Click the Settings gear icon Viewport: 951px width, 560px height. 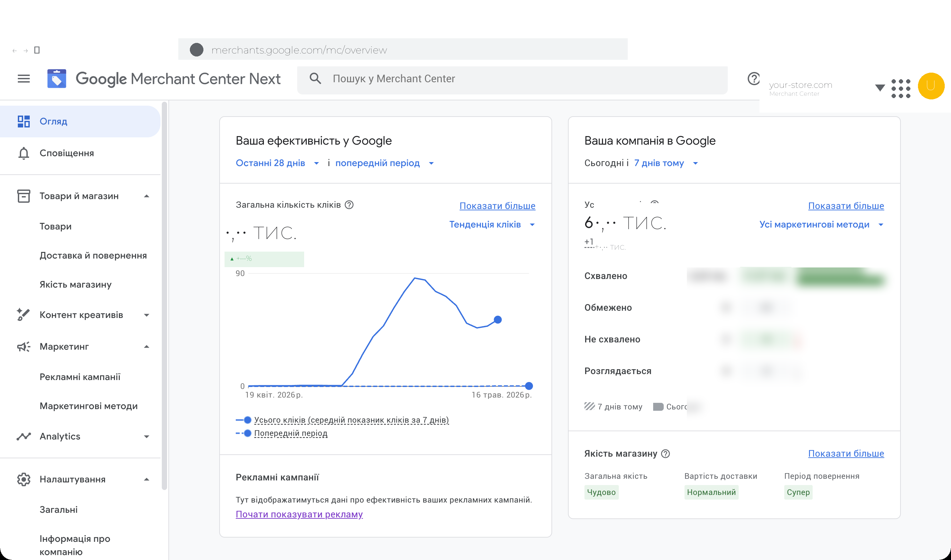(24, 479)
